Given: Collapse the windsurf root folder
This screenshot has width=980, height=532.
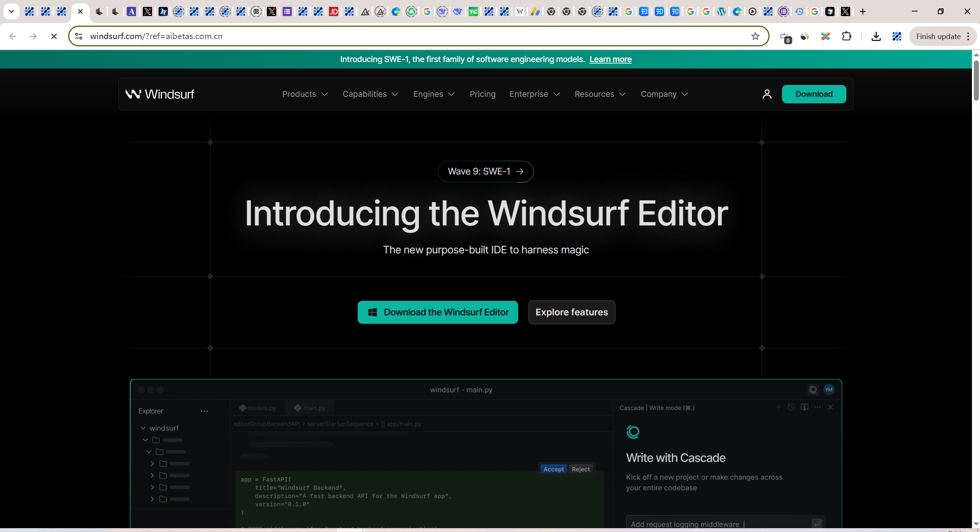Looking at the screenshot, I should click(x=143, y=428).
